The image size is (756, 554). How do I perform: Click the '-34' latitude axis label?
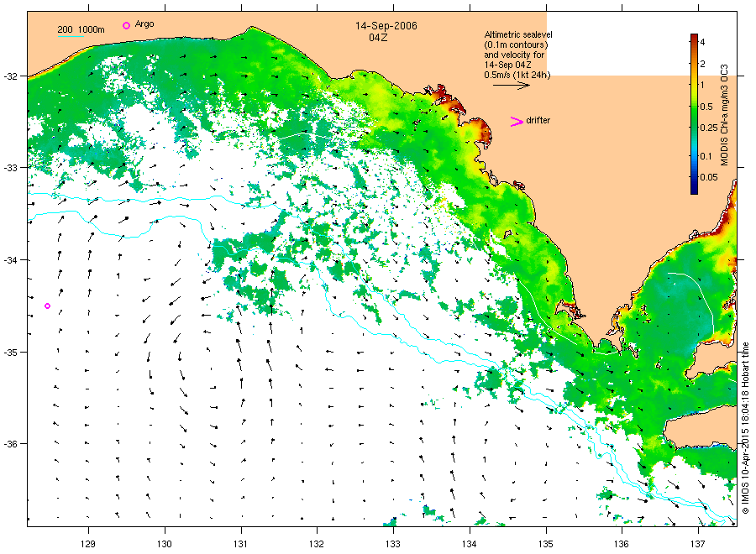(10, 260)
